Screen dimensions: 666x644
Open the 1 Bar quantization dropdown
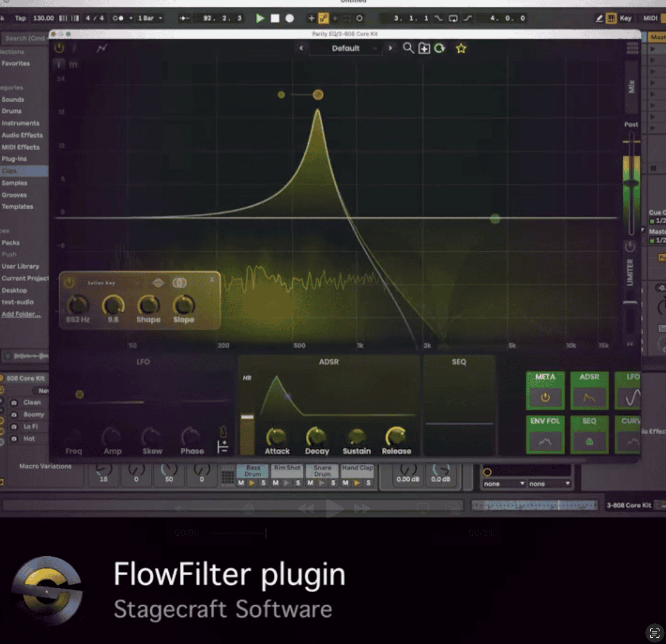[150, 18]
